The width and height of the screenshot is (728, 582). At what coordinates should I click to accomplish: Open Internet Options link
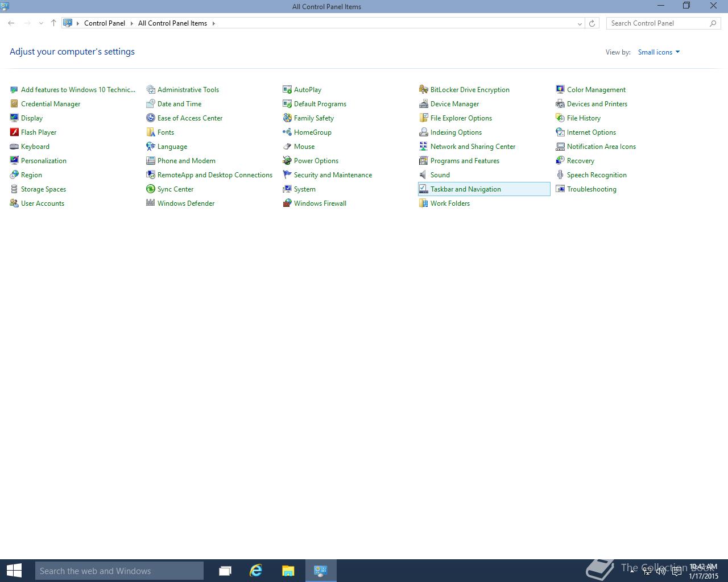[x=591, y=132]
